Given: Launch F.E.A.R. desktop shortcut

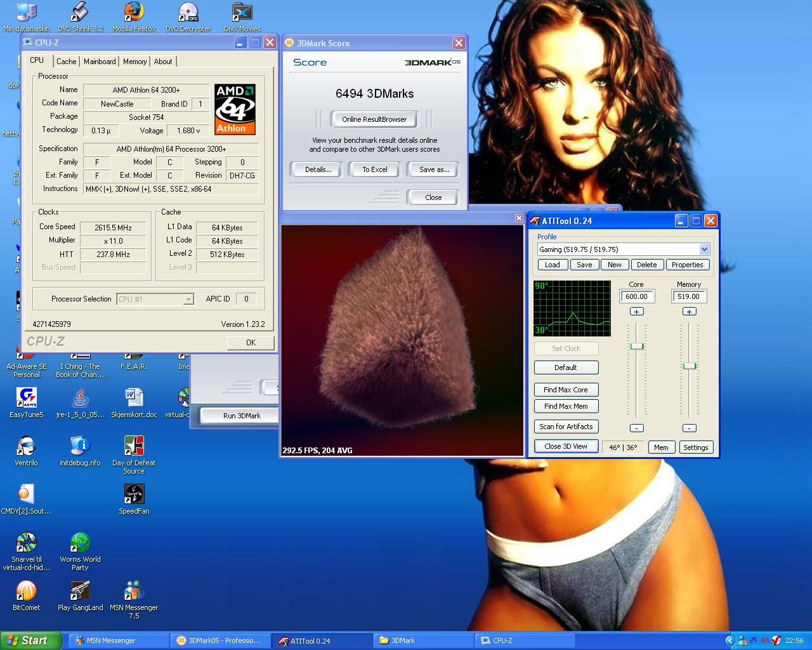Looking at the screenshot, I should 134,362.
